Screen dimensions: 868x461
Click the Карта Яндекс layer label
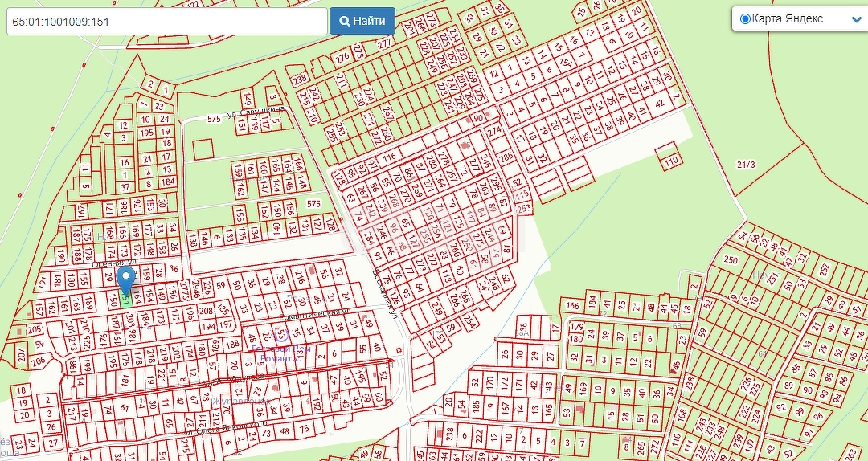coord(787,19)
